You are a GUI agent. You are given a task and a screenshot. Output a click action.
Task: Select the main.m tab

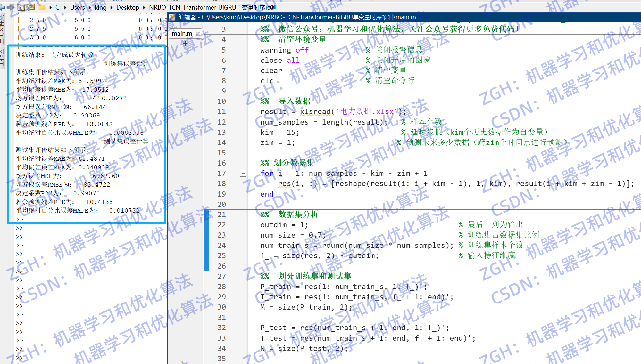coord(182,34)
